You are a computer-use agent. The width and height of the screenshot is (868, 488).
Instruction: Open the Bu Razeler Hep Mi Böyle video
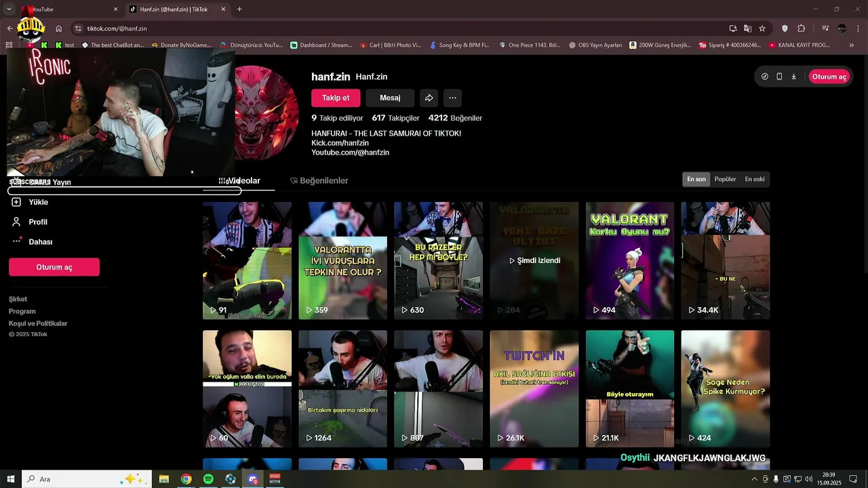pos(438,260)
